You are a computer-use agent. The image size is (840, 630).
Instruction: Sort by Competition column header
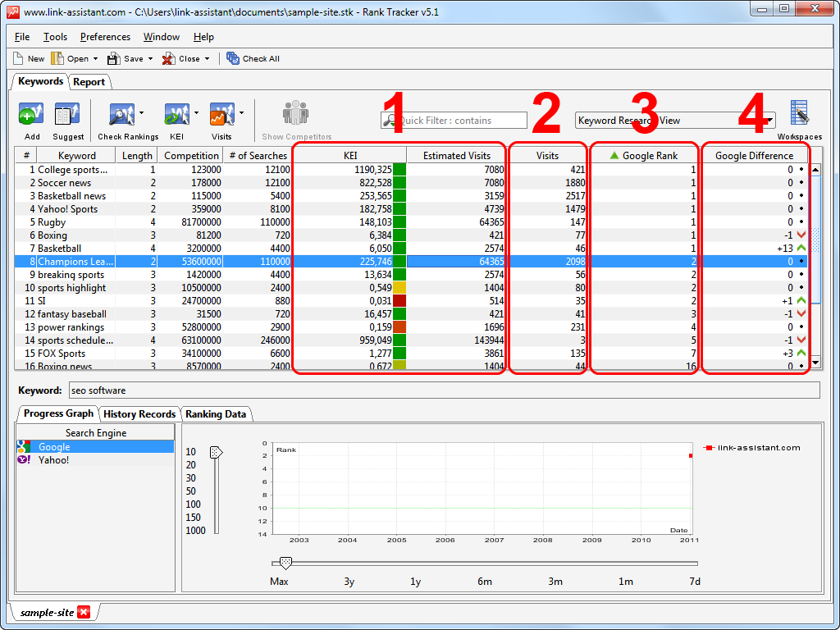tap(190, 155)
